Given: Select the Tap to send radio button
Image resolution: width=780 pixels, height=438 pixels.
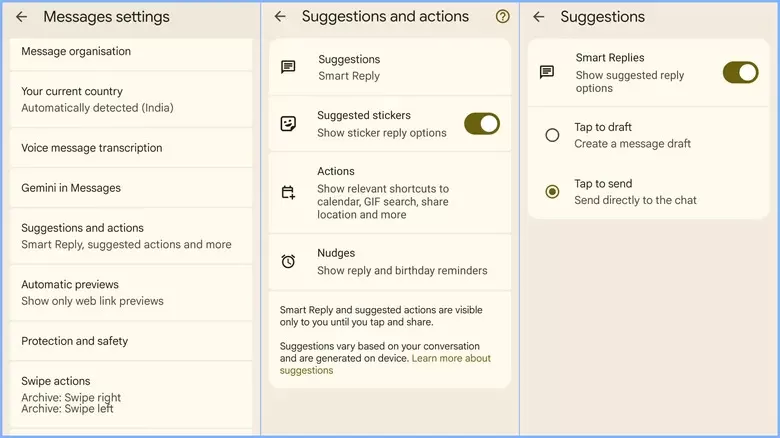Looking at the screenshot, I should click(x=552, y=192).
